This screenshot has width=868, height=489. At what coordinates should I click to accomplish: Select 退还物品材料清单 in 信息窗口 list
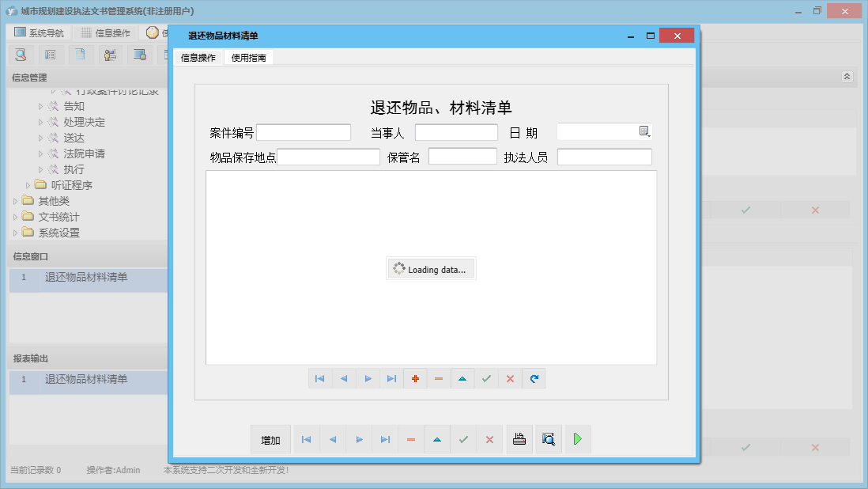coord(86,277)
